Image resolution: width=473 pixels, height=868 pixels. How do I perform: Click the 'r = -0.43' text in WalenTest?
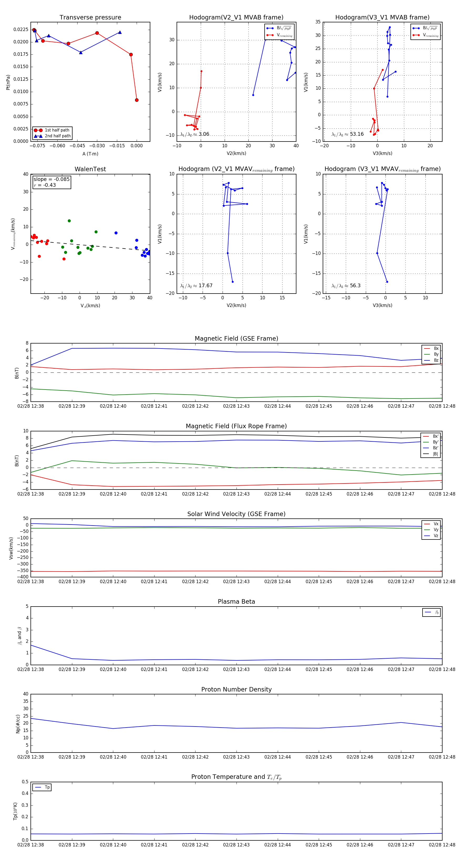click(45, 185)
